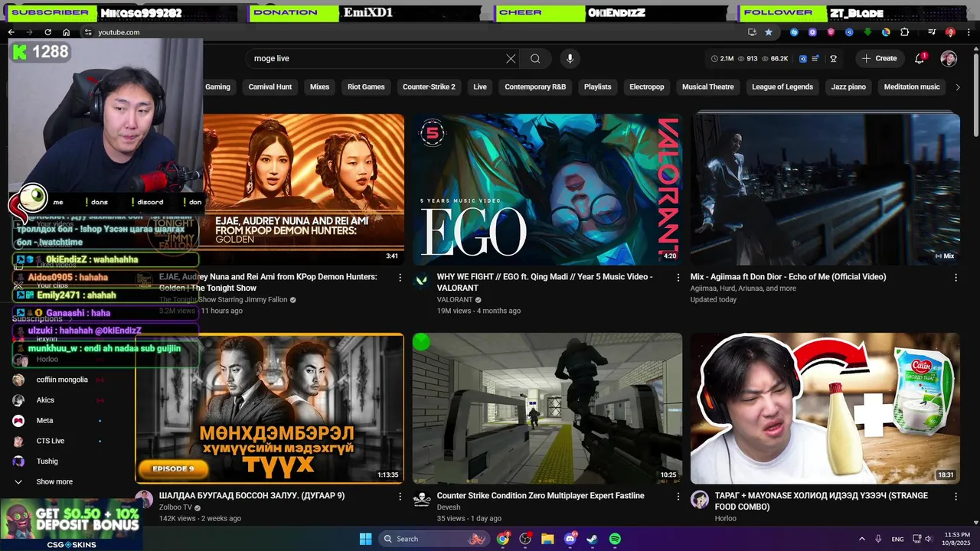Open options for Zolboo TV episode 9 video
The width and height of the screenshot is (980, 551).
400,497
